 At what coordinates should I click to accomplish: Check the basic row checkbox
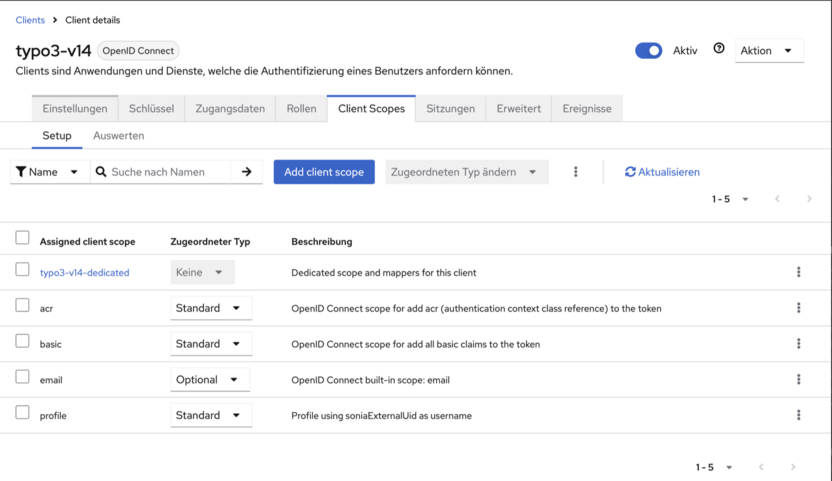pyautogui.click(x=22, y=341)
